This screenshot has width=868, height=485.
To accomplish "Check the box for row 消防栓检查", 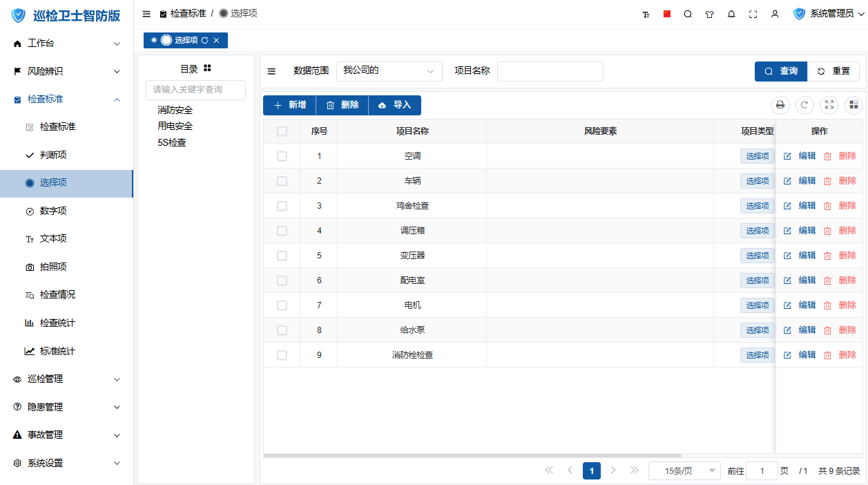I will pyautogui.click(x=282, y=355).
